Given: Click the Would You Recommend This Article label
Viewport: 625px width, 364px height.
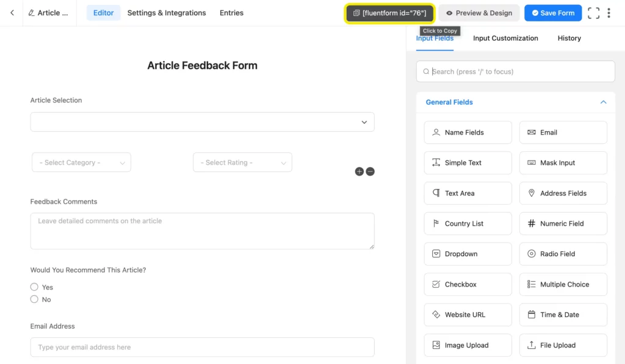Looking at the screenshot, I should click(88, 270).
